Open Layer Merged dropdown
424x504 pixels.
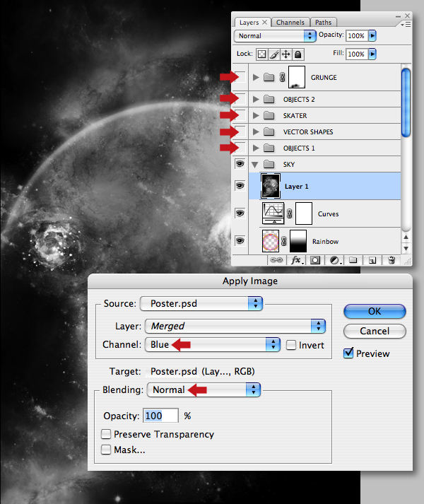pos(235,327)
